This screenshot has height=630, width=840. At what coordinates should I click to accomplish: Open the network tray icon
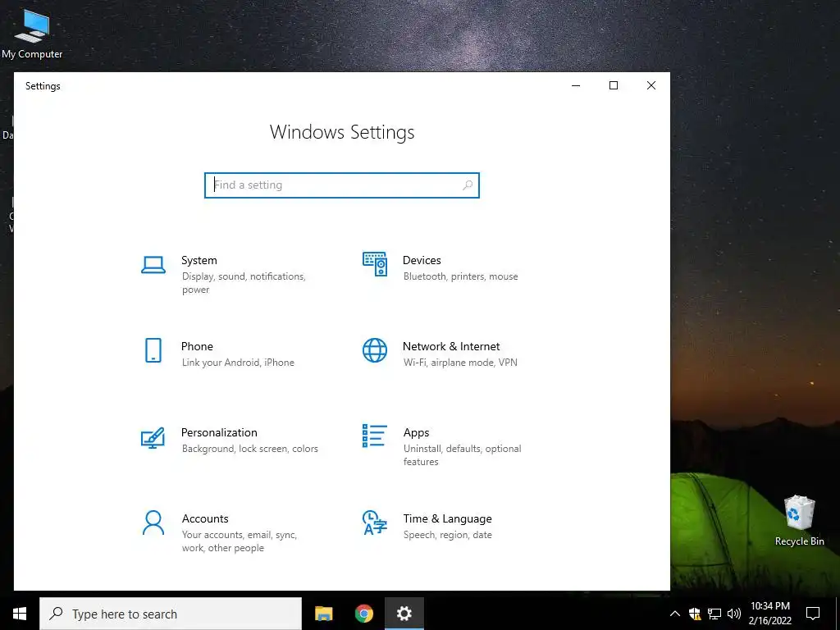(714, 614)
